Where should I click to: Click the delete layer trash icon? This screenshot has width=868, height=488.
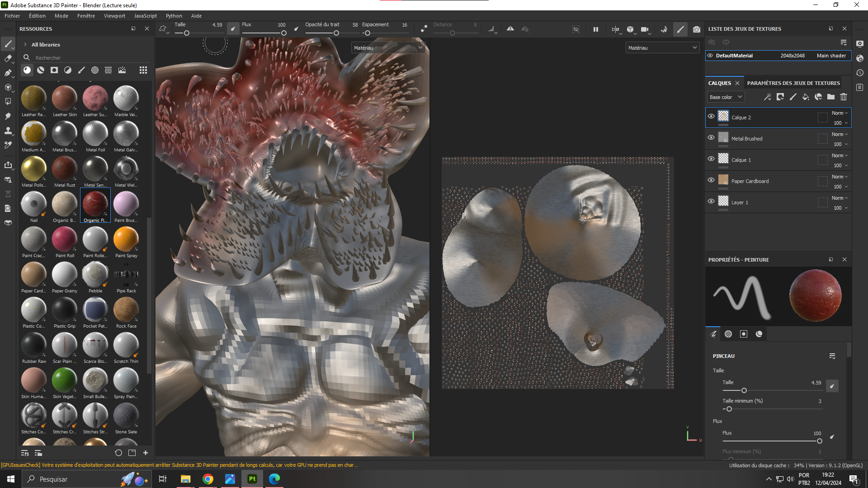pos(844,97)
